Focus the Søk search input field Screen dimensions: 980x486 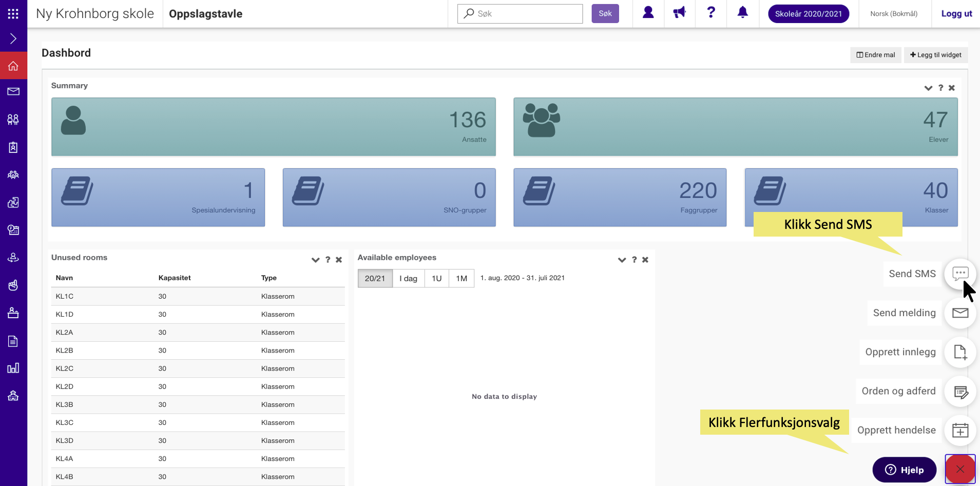coord(520,13)
